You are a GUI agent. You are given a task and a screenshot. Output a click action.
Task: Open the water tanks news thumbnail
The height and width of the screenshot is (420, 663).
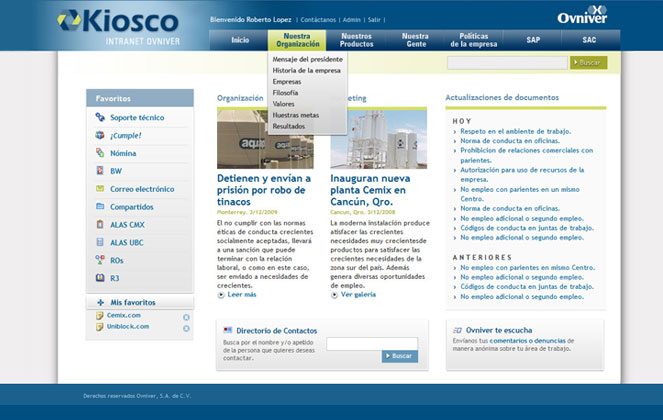(265, 139)
